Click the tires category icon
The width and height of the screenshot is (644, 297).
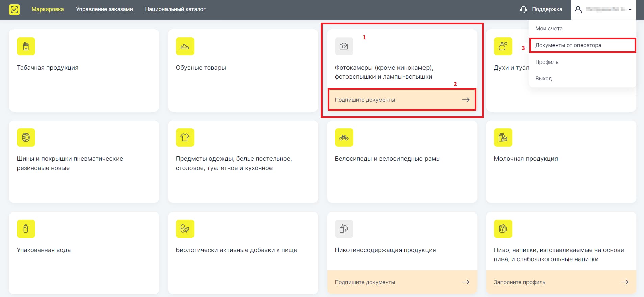click(26, 138)
